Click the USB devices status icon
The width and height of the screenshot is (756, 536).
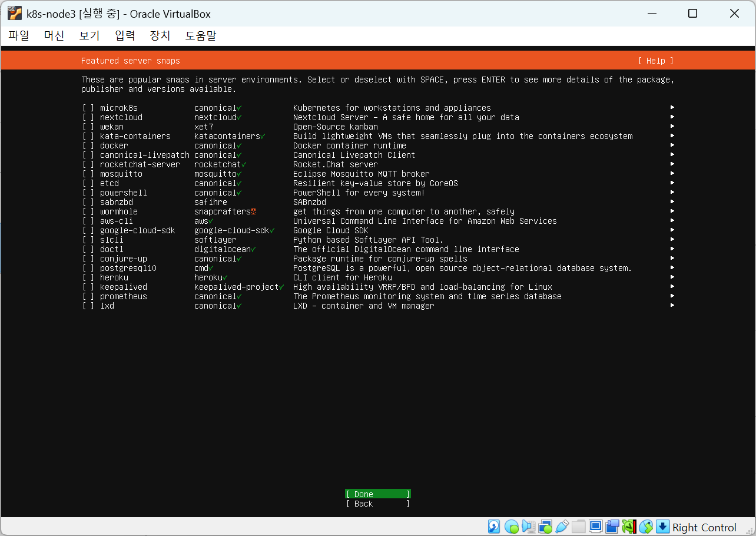point(562,527)
